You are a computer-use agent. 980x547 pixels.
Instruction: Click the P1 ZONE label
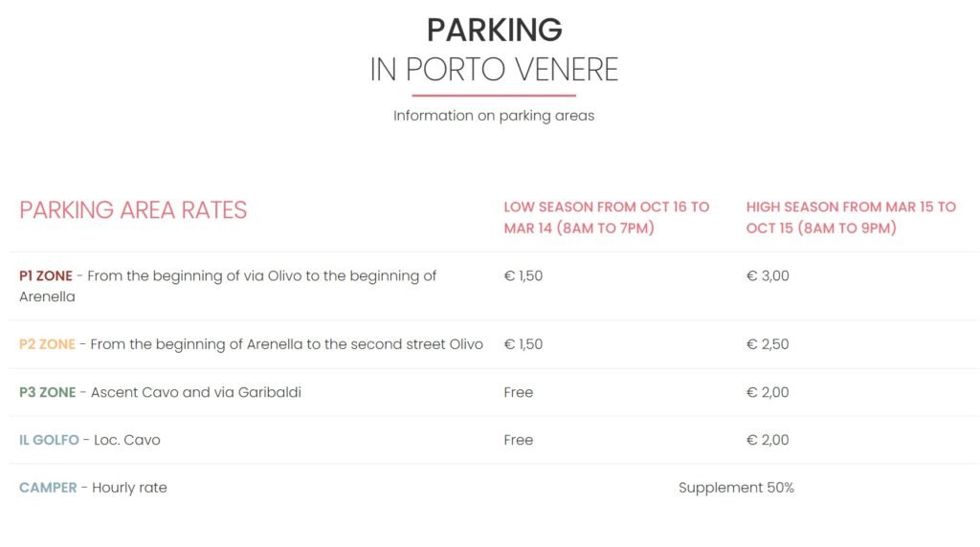pos(46,275)
